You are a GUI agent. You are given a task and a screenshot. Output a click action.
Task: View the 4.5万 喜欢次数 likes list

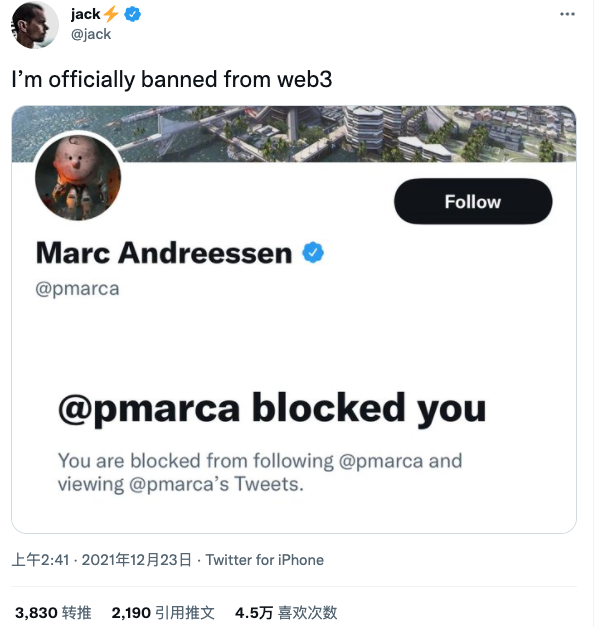[x=286, y=613]
